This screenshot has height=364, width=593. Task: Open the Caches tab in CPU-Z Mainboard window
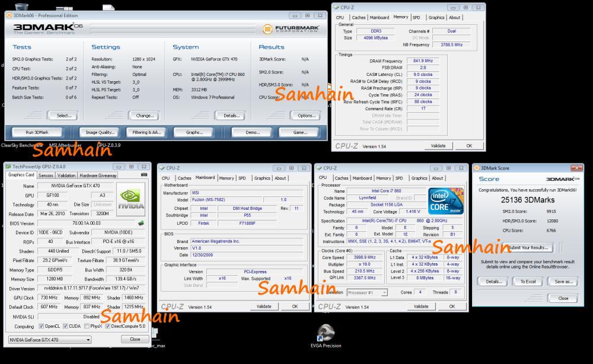point(184,178)
